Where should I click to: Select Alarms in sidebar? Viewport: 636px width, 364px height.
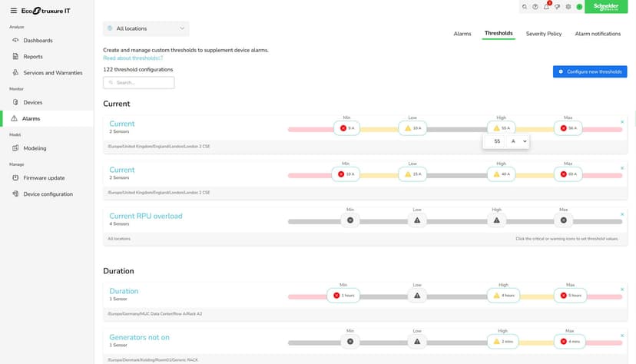[x=31, y=119]
